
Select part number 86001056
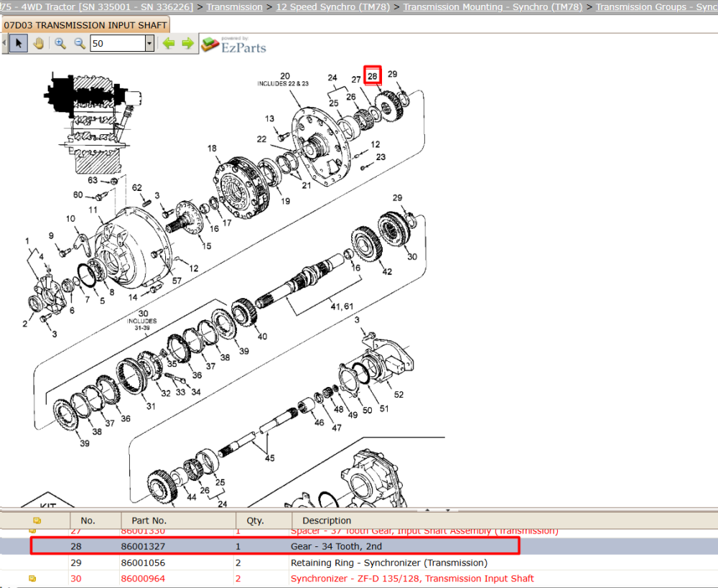point(143,563)
